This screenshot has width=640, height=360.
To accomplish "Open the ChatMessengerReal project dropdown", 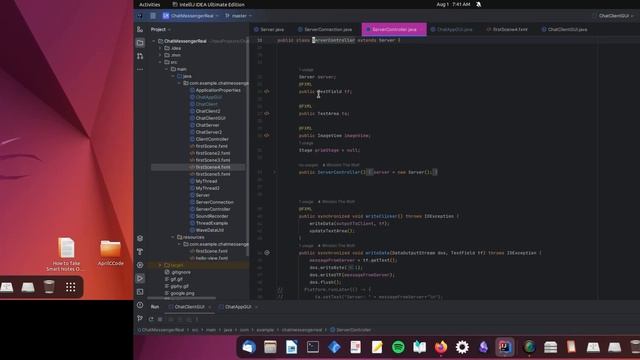I will click(x=191, y=16).
